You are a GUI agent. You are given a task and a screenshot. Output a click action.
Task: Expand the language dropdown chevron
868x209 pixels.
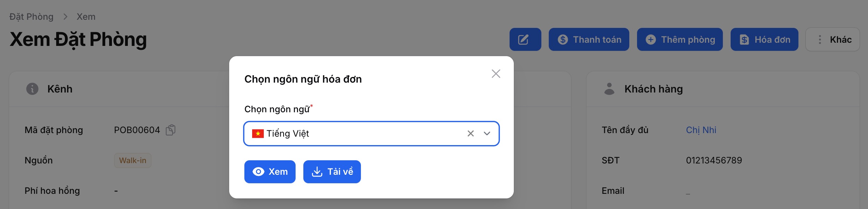pos(487,133)
